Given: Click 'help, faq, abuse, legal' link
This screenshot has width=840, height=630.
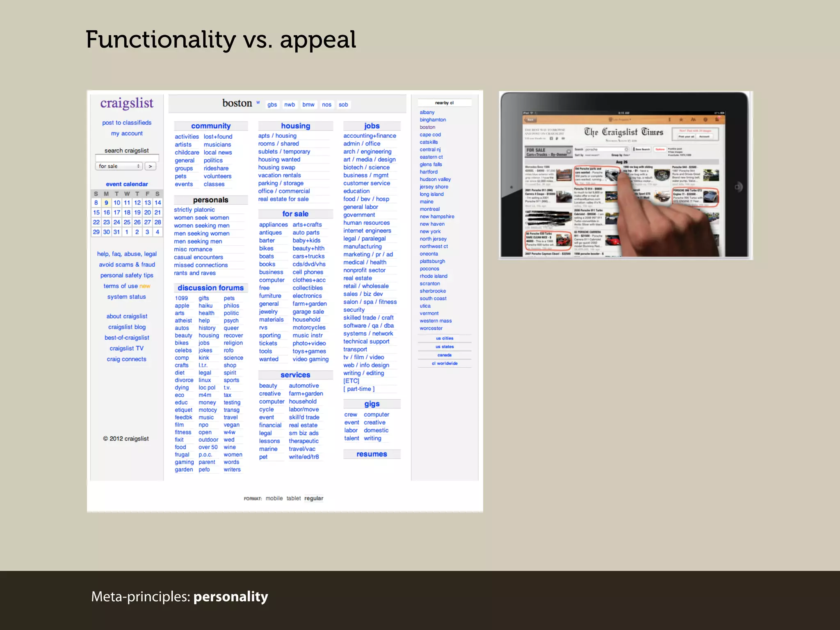Looking at the screenshot, I should click(127, 254).
